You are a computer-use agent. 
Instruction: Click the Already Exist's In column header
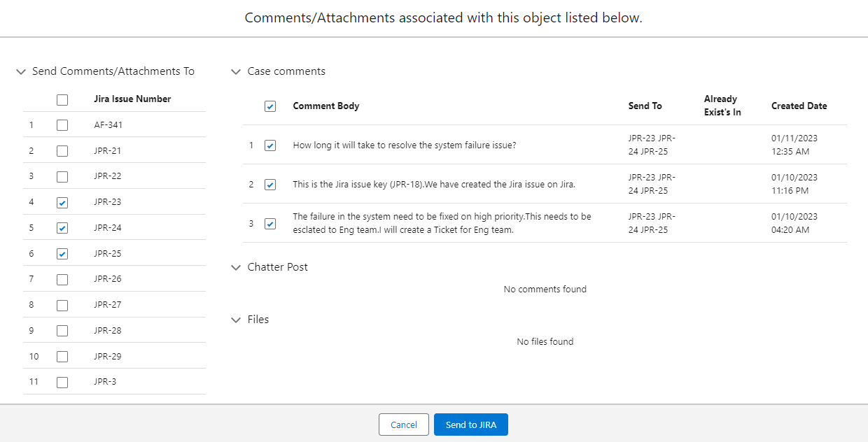[722, 106]
